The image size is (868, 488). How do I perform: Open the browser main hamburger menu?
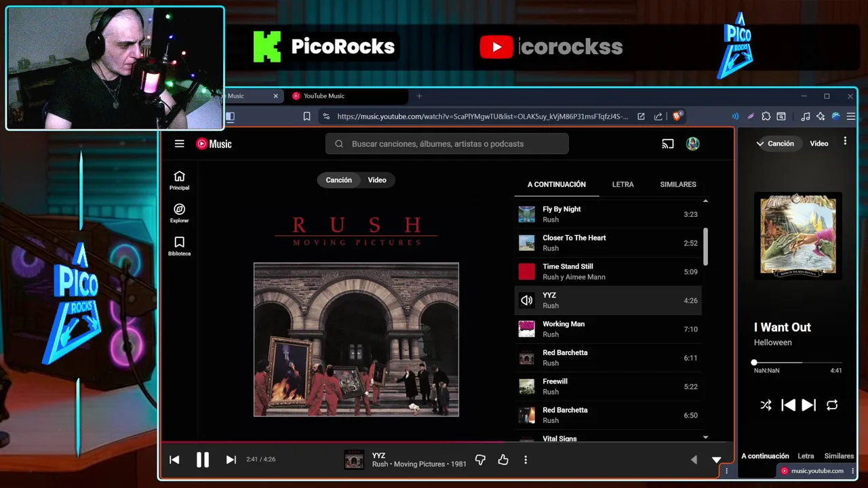point(851,117)
